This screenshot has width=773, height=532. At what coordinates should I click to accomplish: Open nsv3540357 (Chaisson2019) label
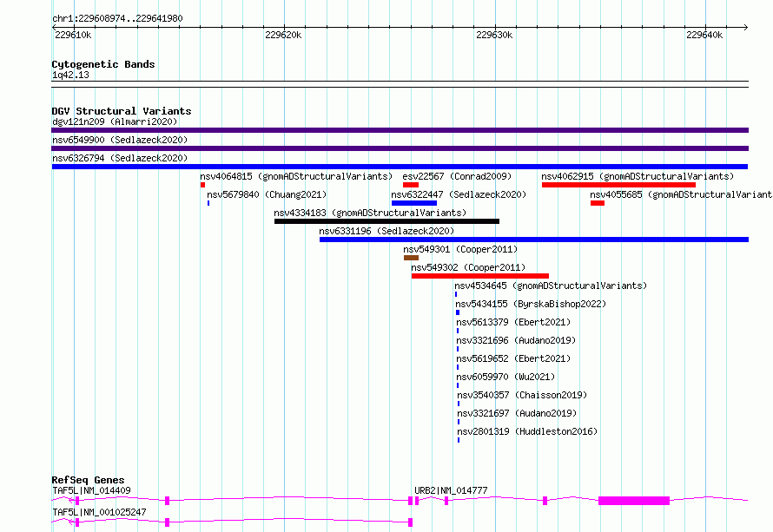pos(522,395)
